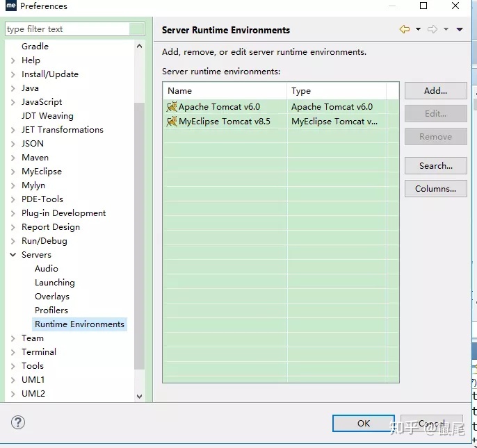This screenshot has height=448, width=477.
Task: Click the tree scrollbar down arrow
Action: click(139, 397)
